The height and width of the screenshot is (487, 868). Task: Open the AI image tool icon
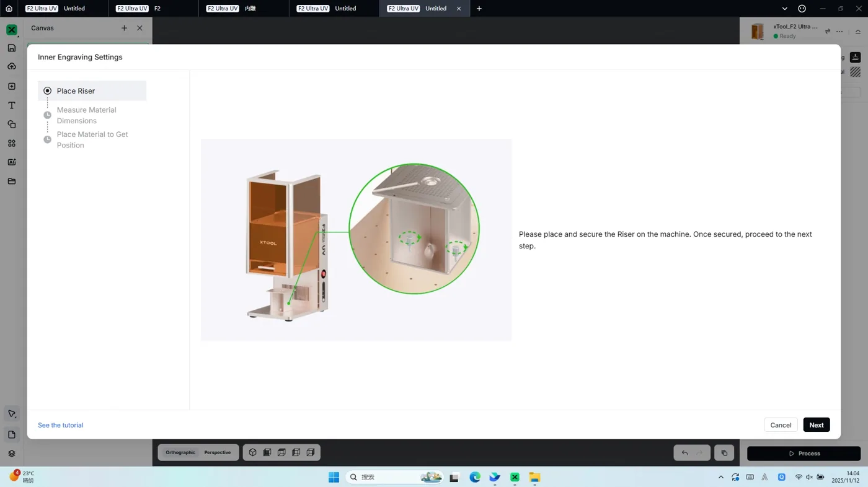[x=12, y=162]
